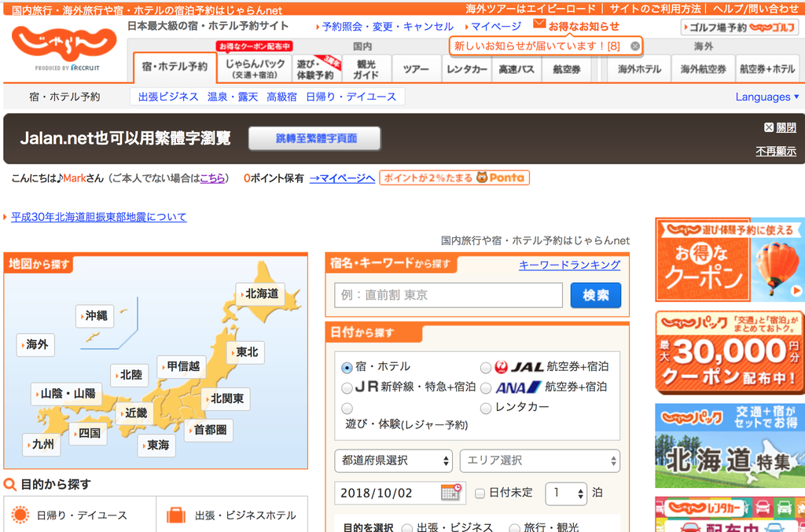Select 四国 region on the map

click(x=88, y=433)
